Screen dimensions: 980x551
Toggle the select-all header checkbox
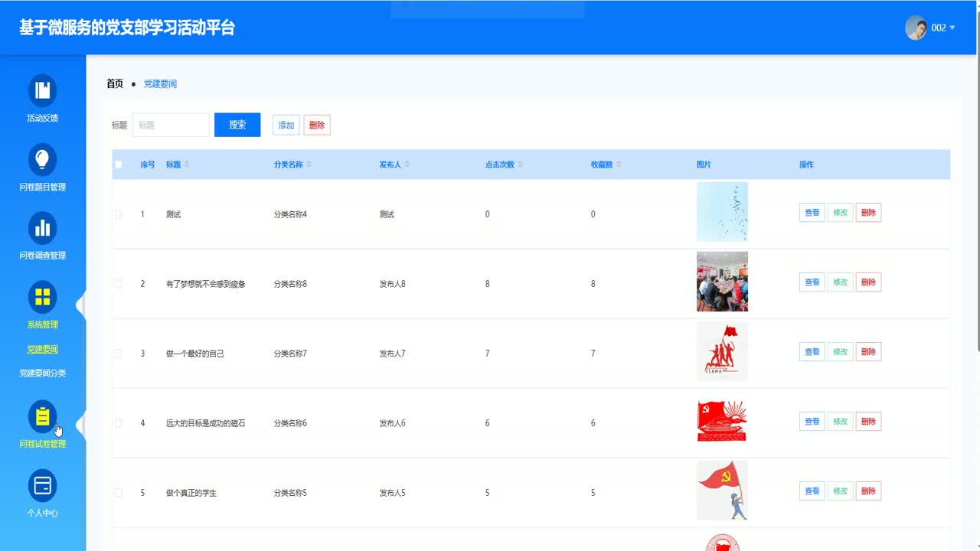(x=119, y=165)
